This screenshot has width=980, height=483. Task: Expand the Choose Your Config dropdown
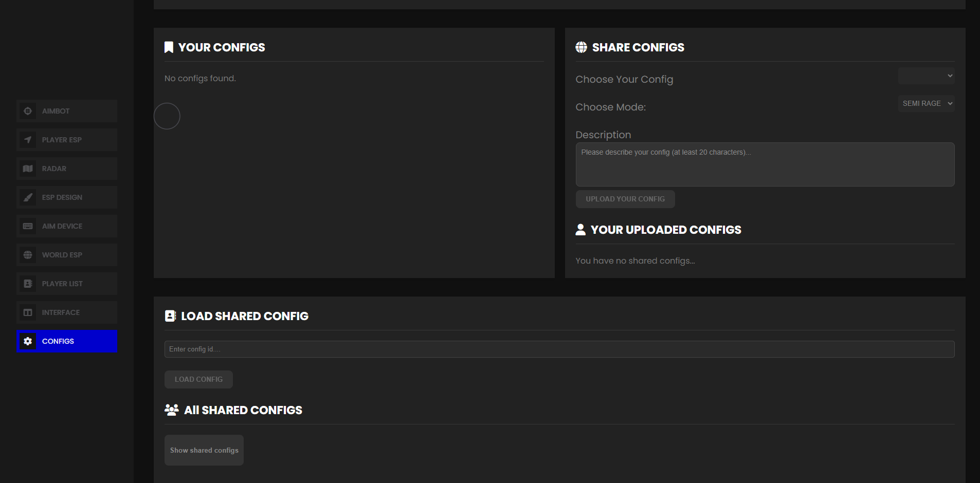(x=926, y=76)
